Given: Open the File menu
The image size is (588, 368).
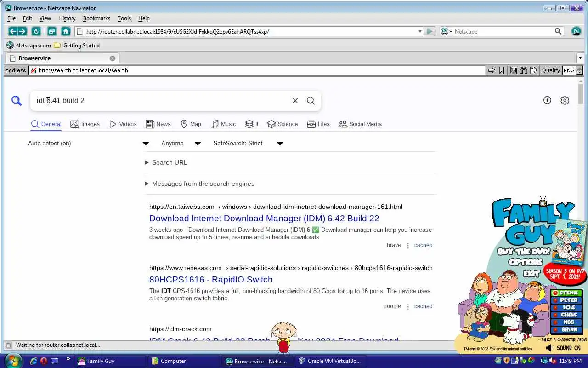Looking at the screenshot, I should point(11,18).
